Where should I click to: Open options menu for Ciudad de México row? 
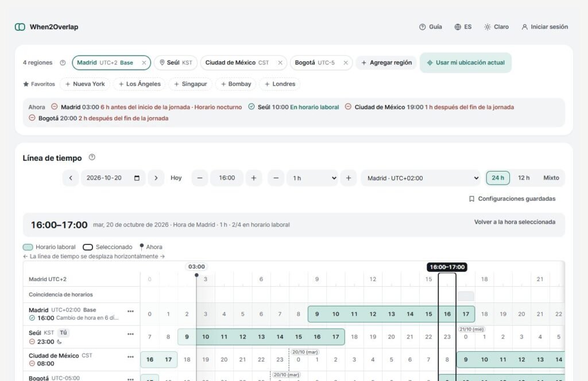pyautogui.click(x=130, y=357)
